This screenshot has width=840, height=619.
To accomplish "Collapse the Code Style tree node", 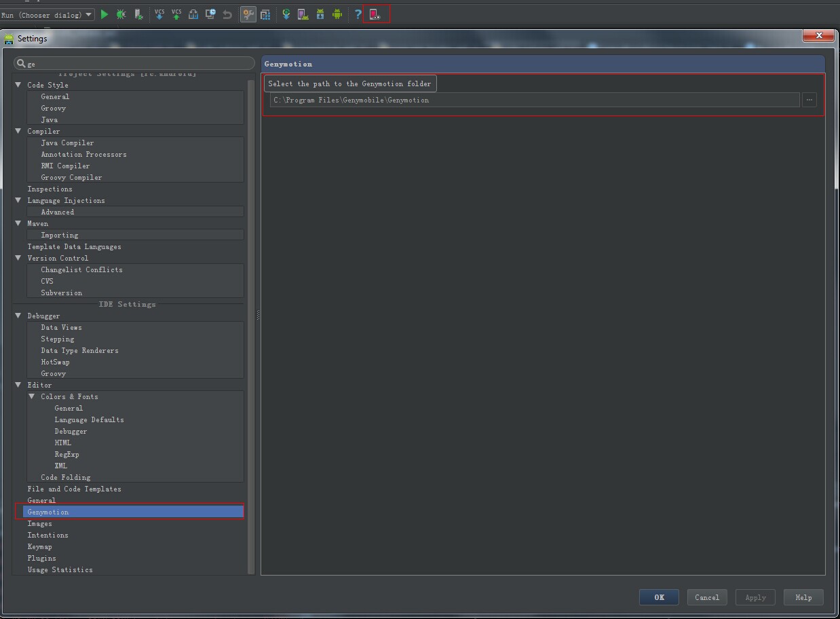I will [18, 85].
